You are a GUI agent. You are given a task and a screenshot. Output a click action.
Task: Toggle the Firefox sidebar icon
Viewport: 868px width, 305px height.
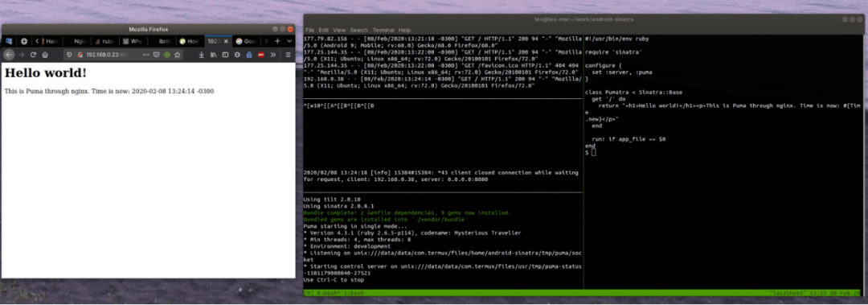225,55
